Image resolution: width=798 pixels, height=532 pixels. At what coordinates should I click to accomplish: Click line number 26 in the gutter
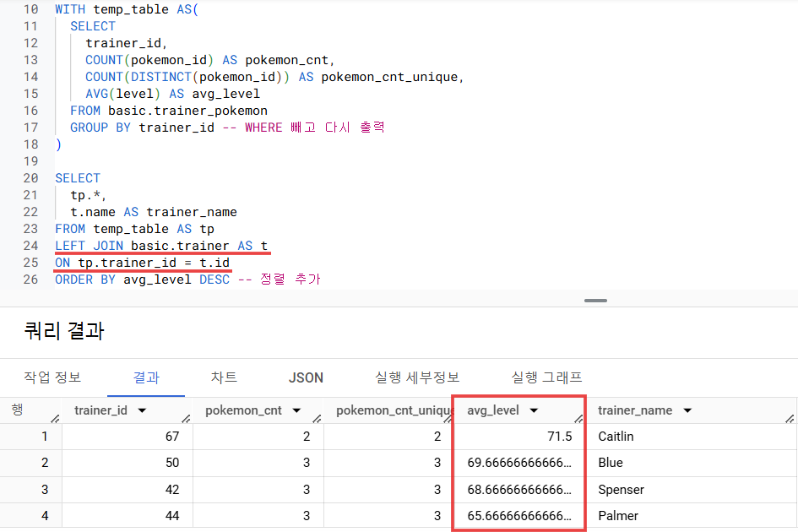coord(30,279)
